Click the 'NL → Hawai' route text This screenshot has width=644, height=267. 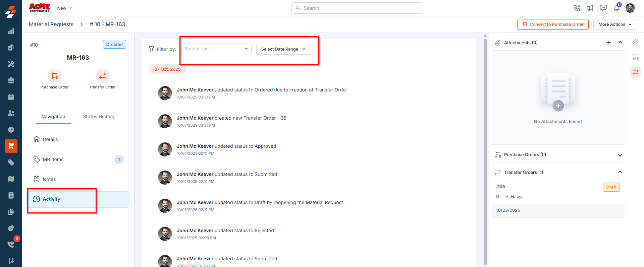(510, 197)
